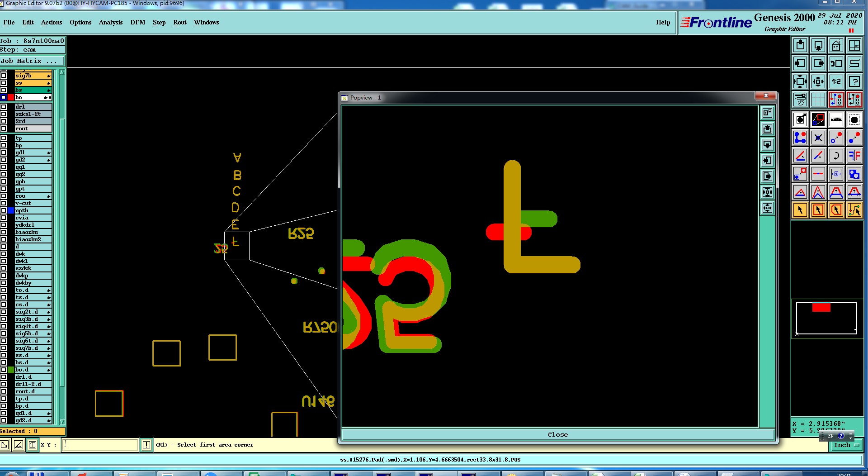Image resolution: width=868 pixels, height=476 pixels.
Task: Click the Job Matrix button
Action: (x=32, y=61)
